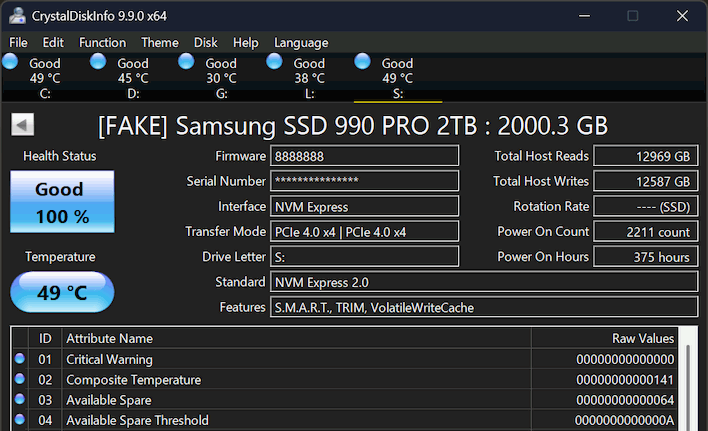Click the disk title Samsung SSD 990 PRO
The image size is (708, 431).
353,125
